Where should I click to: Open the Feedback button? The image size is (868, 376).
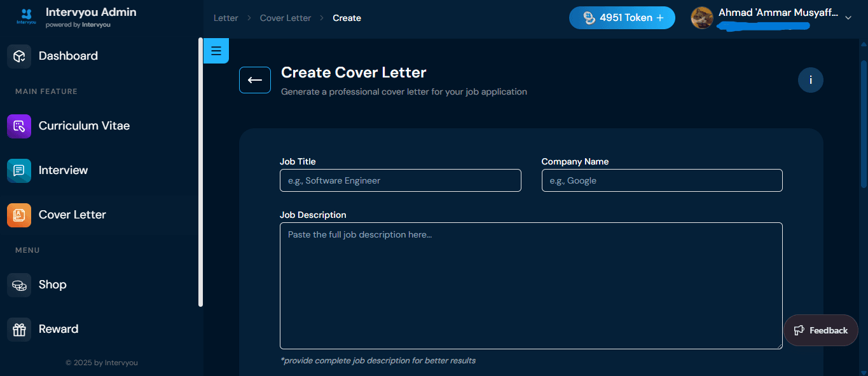tap(821, 330)
